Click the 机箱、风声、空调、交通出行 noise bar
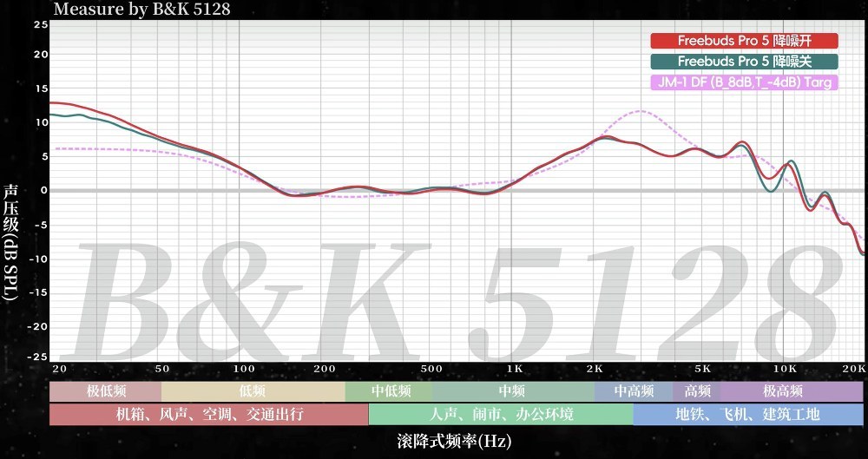The image size is (868, 459). point(209,414)
